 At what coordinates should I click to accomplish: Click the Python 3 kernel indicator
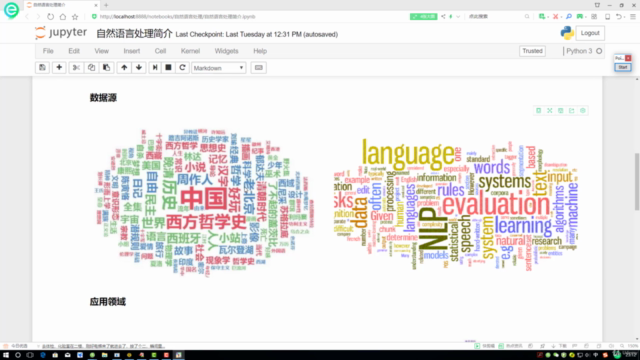pos(579,51)
